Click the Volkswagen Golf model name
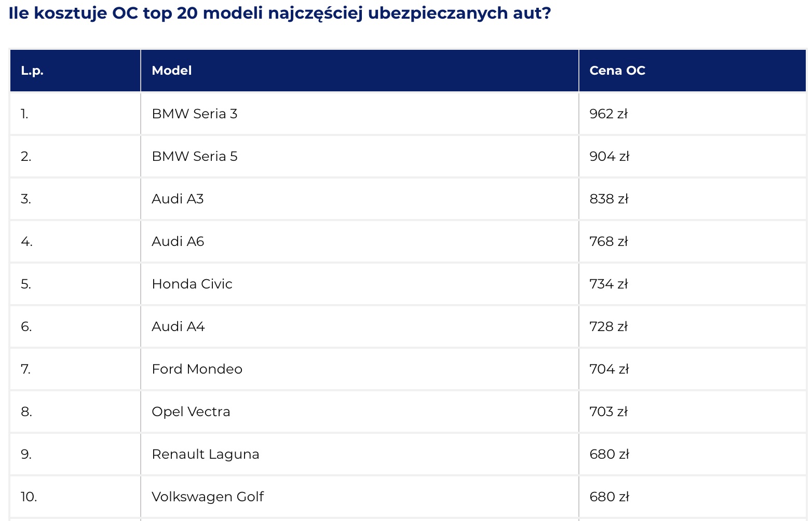Image resolution: width=812 pixels, height=521 pixels. pos(208,497)
